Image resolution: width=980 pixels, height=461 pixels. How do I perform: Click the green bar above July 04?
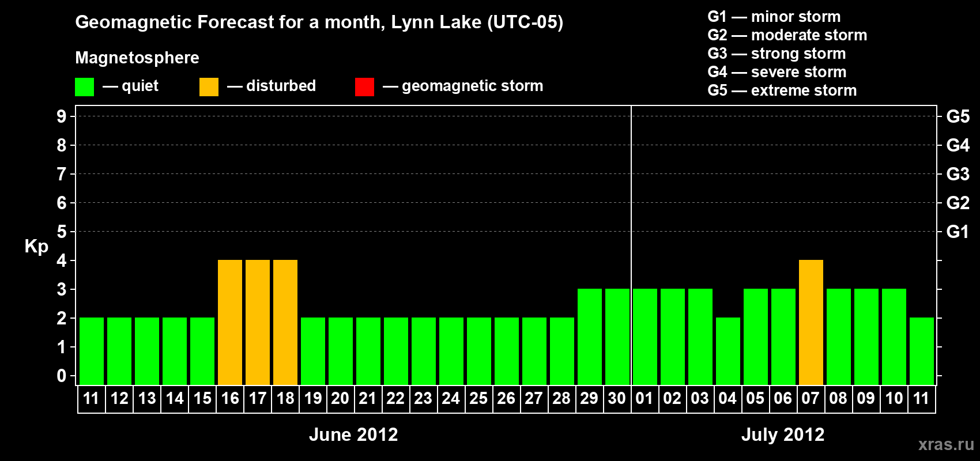(728, 351)
